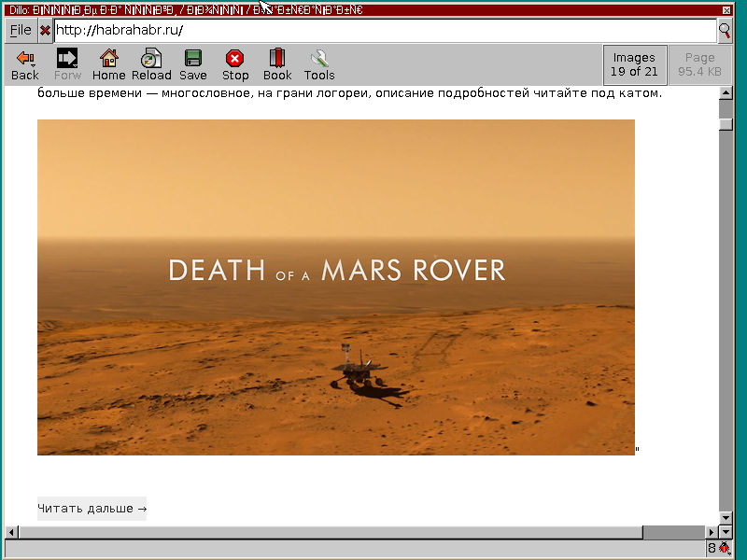Stop loading with the red Stop button
The width and height of the screenshot is (747, 560).
235,64
